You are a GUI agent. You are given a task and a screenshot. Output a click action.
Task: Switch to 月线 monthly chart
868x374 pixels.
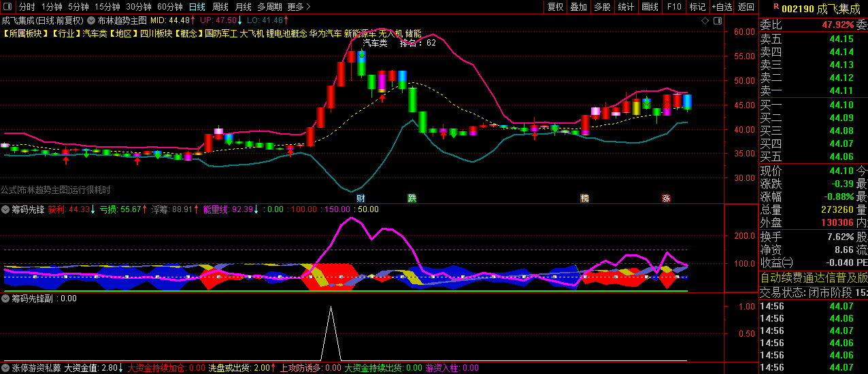click(243, 7)
